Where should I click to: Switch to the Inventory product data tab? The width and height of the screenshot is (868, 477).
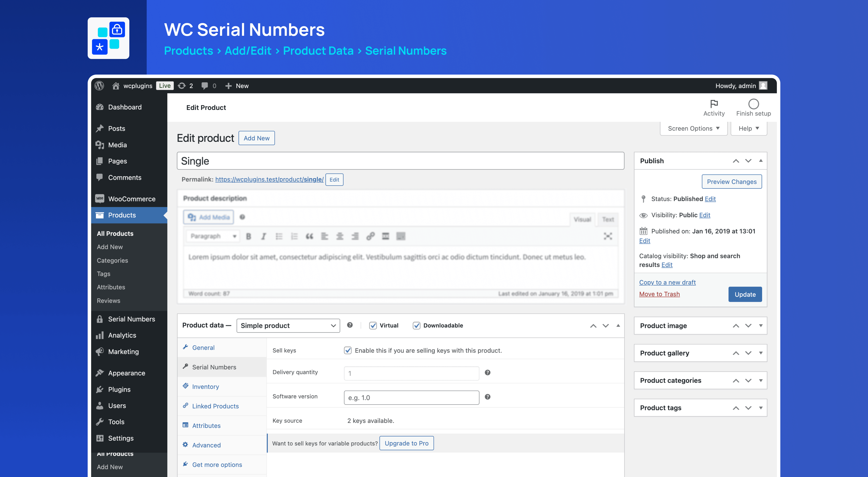(x=205, y=387)
